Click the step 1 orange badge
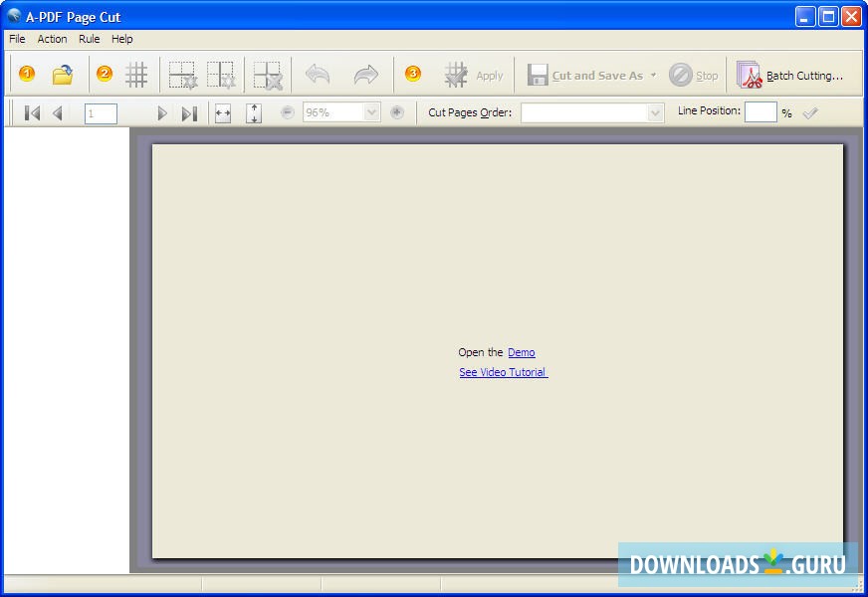This screenshot has height=597, width=868. [27, 74]
